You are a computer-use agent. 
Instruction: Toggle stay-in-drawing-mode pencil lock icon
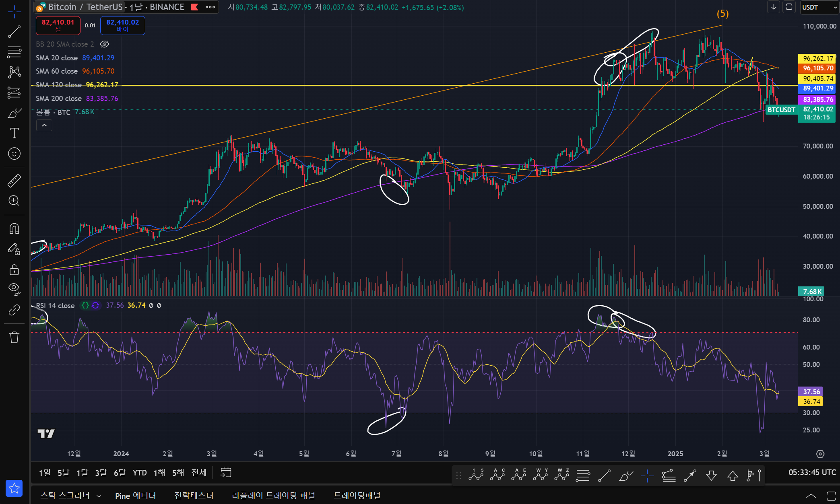(x=14, y=249)
